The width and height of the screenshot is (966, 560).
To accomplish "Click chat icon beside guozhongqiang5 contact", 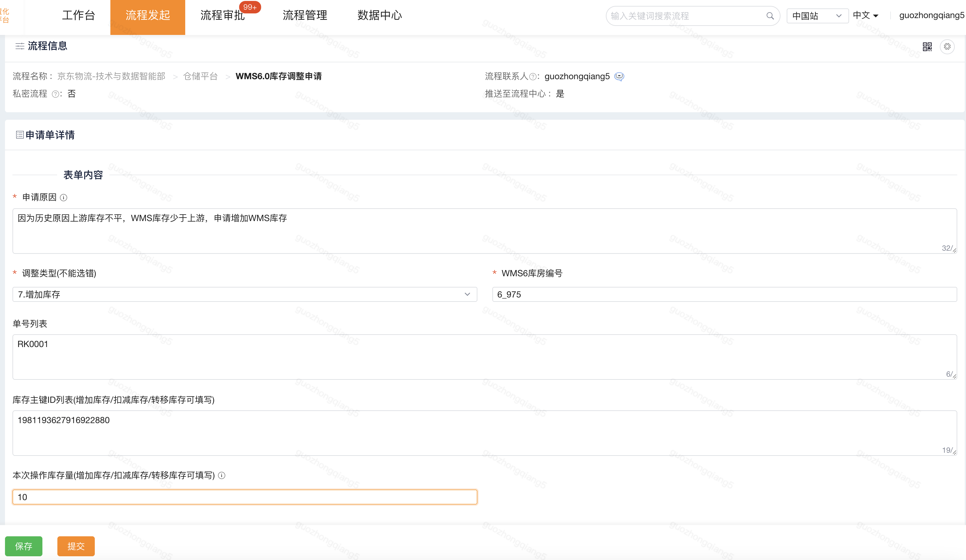I will point(619,77).
